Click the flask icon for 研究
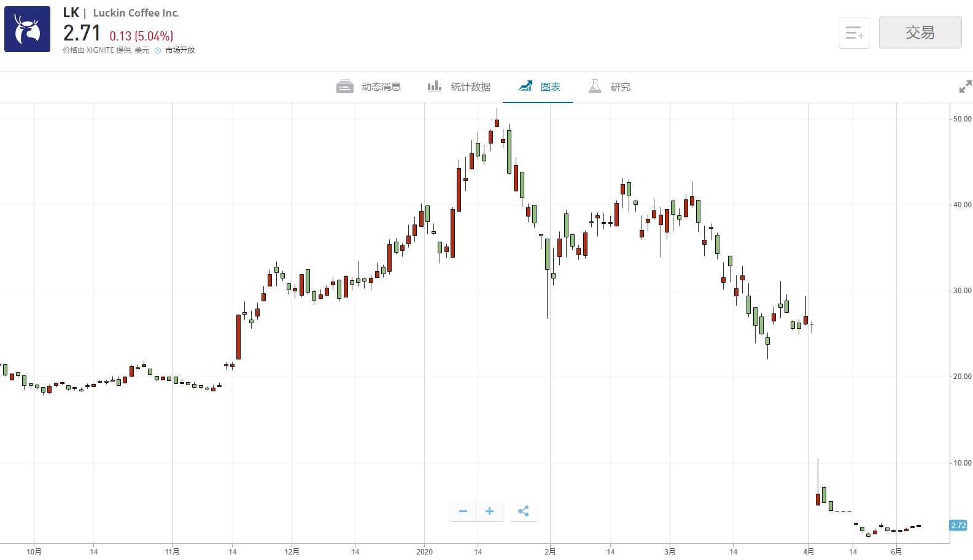Screen dimensions: 973x560 594,86
